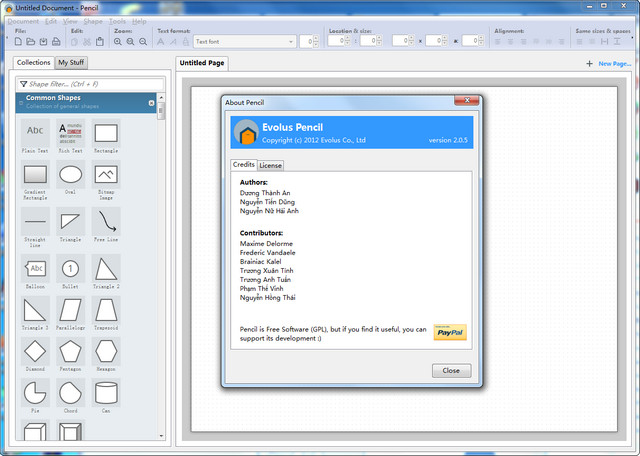
Task: Open the Document menu
Action: [x=23, y=21]
